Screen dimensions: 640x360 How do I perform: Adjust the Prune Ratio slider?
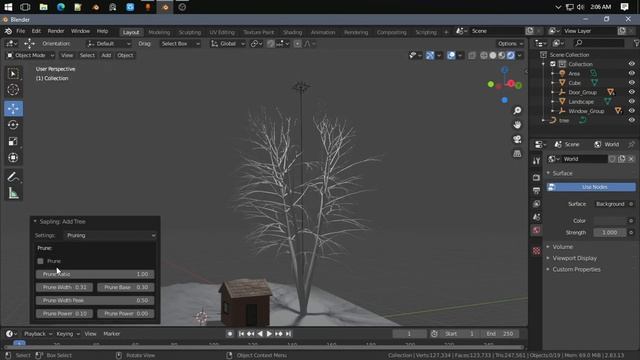coord(95,274)
